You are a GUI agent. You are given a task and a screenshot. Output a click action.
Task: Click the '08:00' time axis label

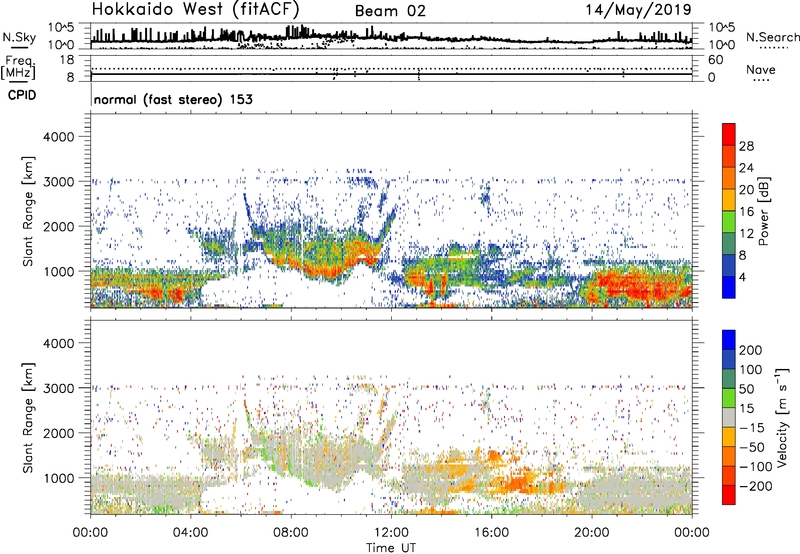tap(291, 533)
